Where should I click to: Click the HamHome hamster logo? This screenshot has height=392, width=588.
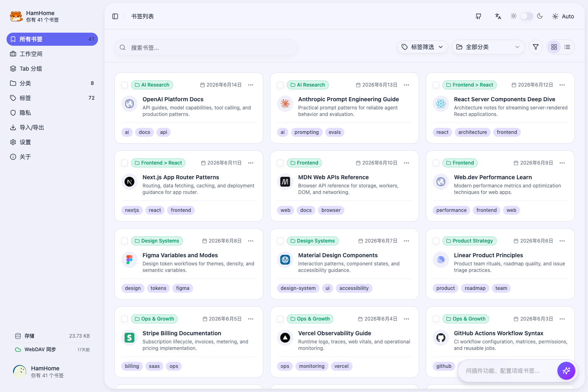[x=16, y=16]
